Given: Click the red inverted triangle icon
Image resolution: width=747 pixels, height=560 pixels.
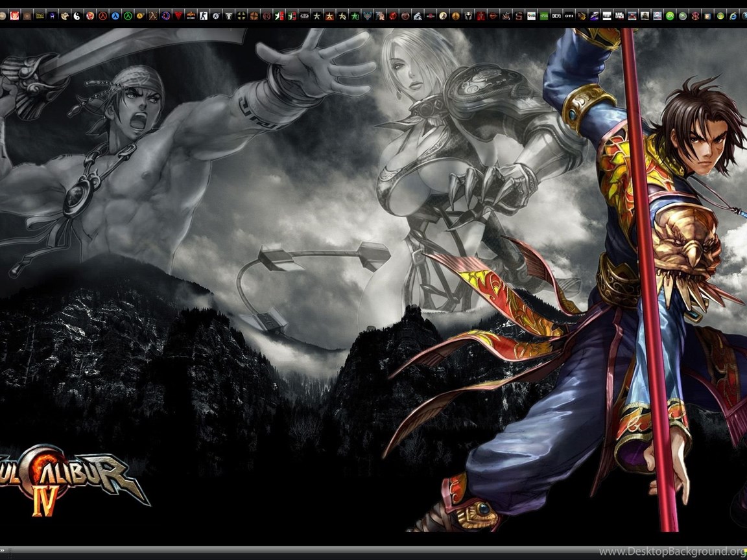Looking at the screenshot, I should pyautogui.click(x=178, y=16).
